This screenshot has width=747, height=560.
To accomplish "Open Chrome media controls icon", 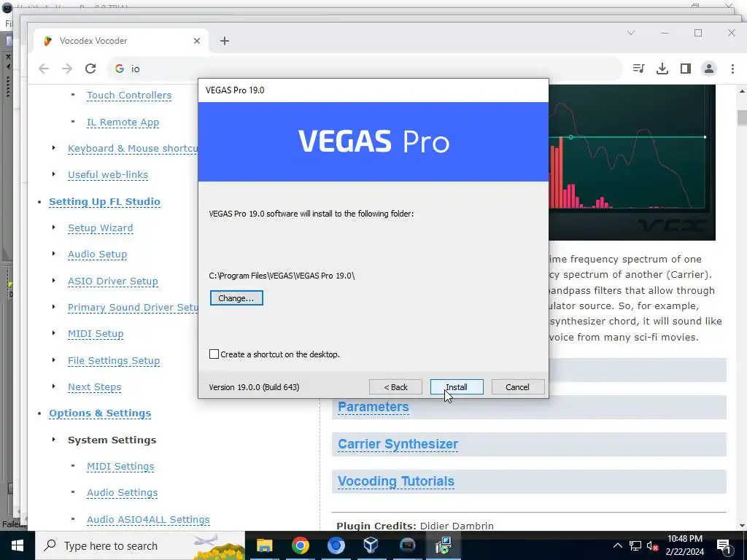I will [638, 69].
